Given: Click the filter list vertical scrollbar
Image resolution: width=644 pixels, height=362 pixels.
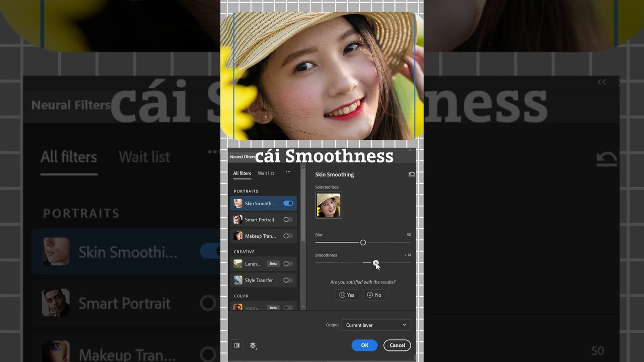Looking at the screenshot, I should click(x=303, y=206).
